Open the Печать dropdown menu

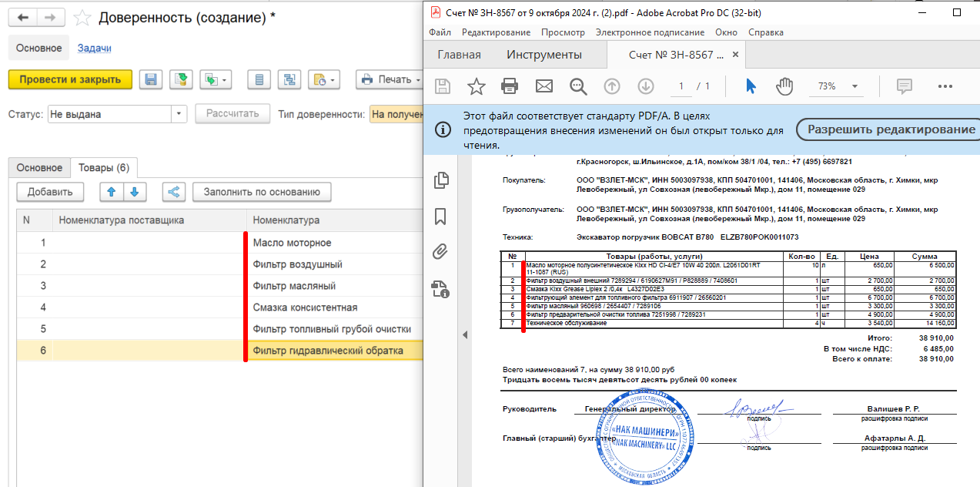click(x=390, y=79)
